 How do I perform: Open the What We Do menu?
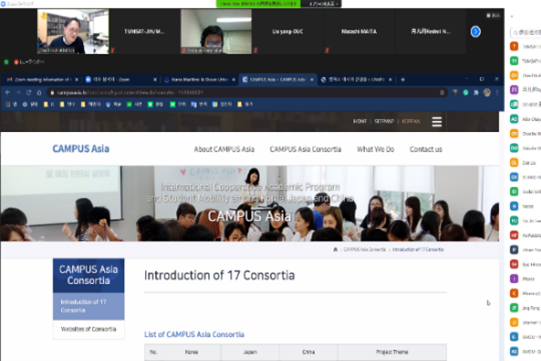[375, 149]
